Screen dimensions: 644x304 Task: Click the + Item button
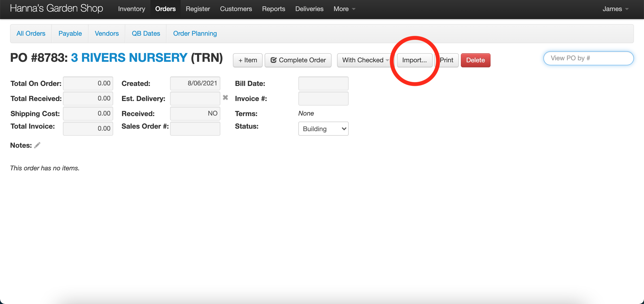pos(248,60)
